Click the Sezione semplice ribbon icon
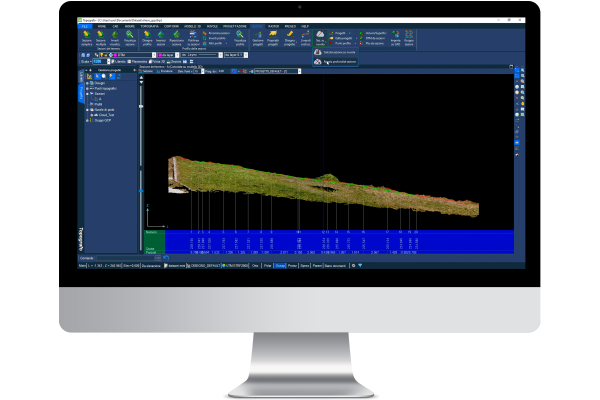This screenshot has width=600, height=400. [x=86, y=38]
